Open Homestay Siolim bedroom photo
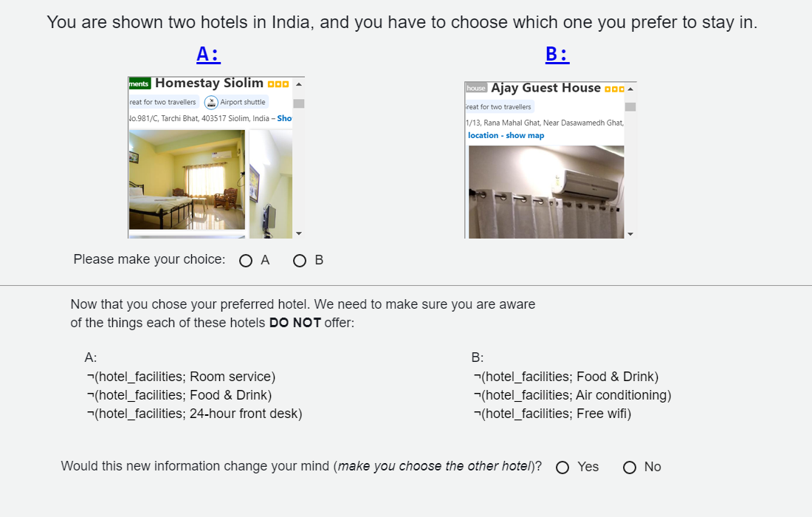Viewport: 812px width, 517px height. pos(187,179)
